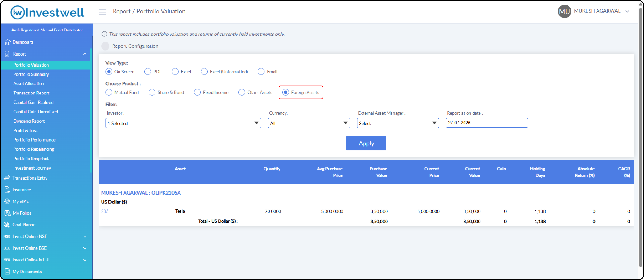
Task: Open the SOA link for Tesla
Action: click(105, 212)
